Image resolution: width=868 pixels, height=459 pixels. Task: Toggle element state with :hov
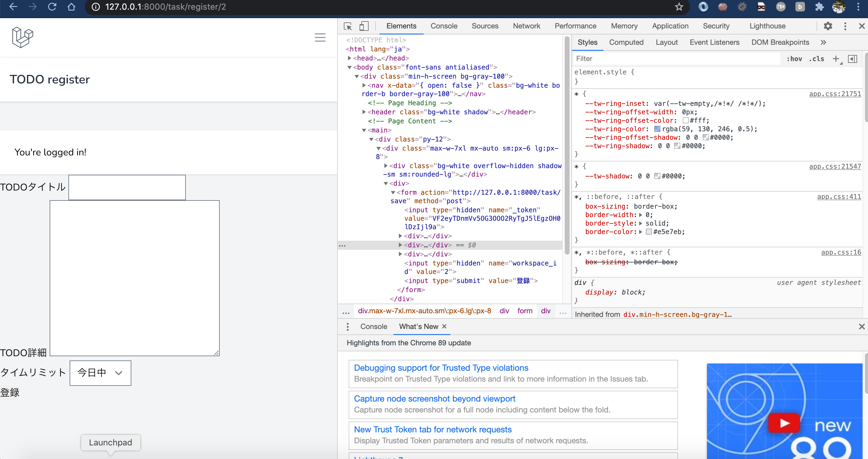point(794,59)
